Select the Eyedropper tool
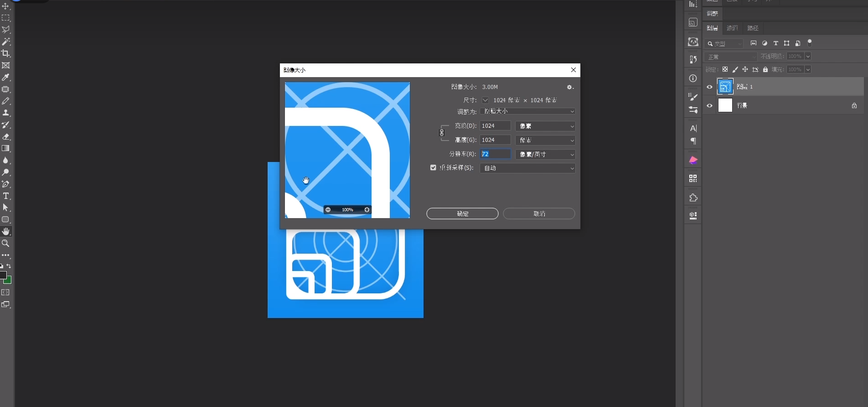 pyautogui.click(x=6, y=77)
